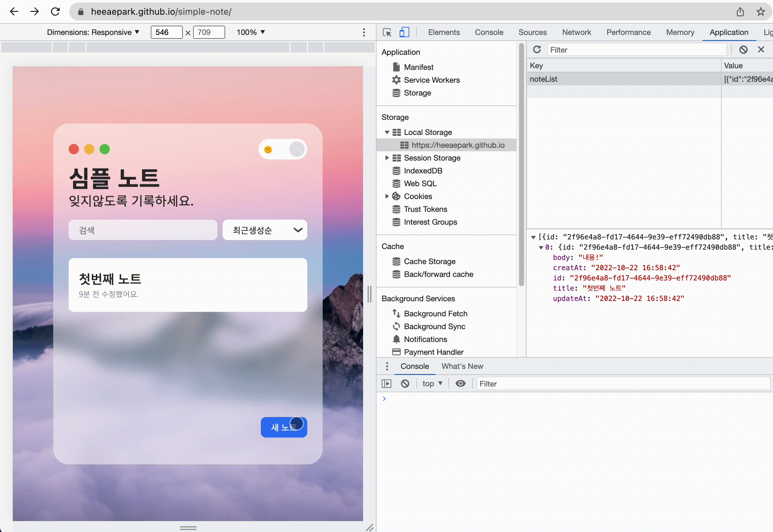Click the inspect element picker icon
The width and height of the screenshot is (773, 532).
(387, 32)
